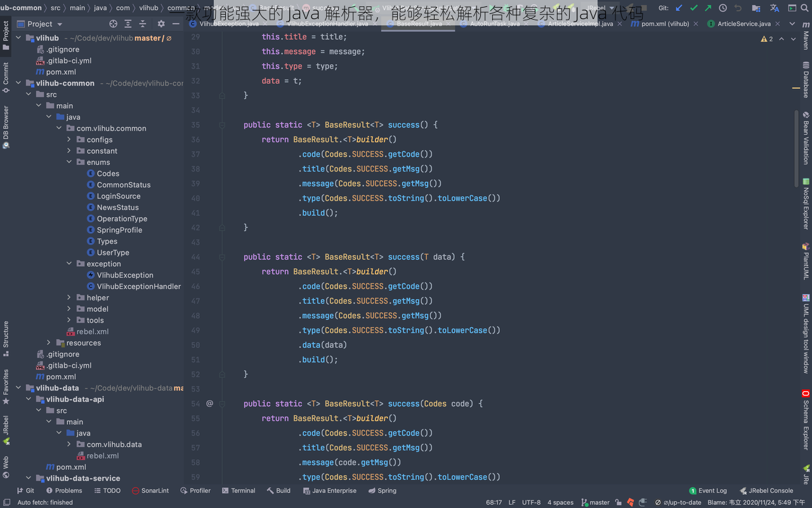The height and width of the screenshot is (508, 812).
Task: Click the src breadcrumb in navigation bar
Action: coord(56,8)
